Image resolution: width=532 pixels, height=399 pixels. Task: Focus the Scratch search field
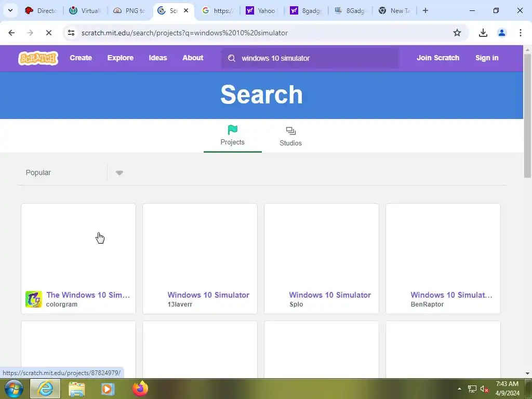pyautogui.click(x=311, y=58)
